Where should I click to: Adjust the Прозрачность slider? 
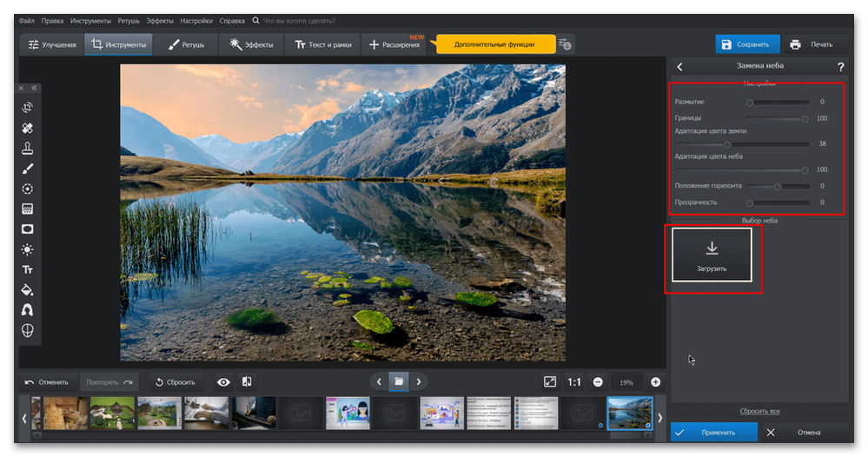pos(778,202)
